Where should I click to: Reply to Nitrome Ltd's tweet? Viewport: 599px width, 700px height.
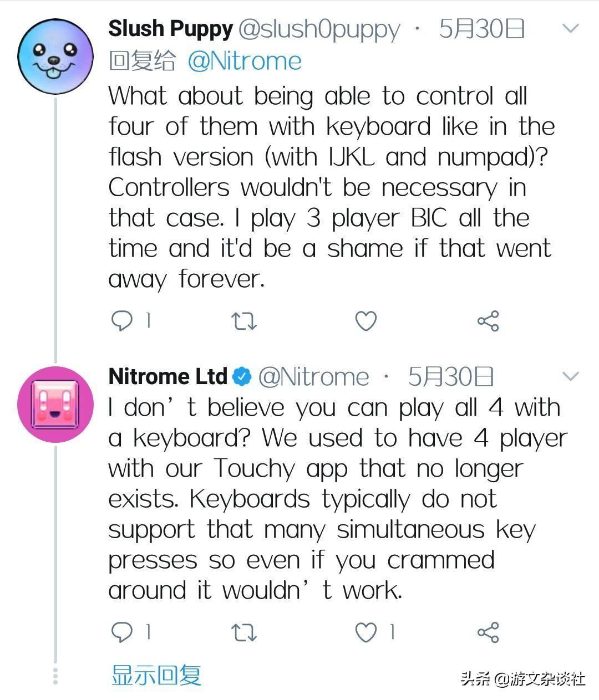click(x=123, y=631)
